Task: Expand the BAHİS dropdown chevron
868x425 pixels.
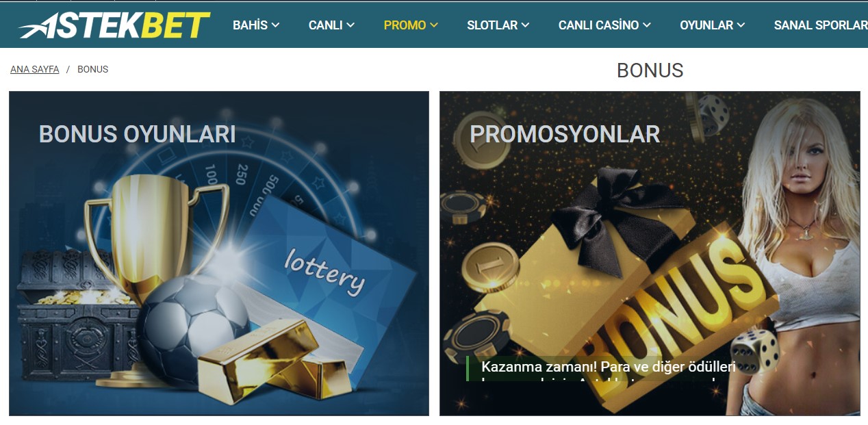Action: (x=275, y=25)
